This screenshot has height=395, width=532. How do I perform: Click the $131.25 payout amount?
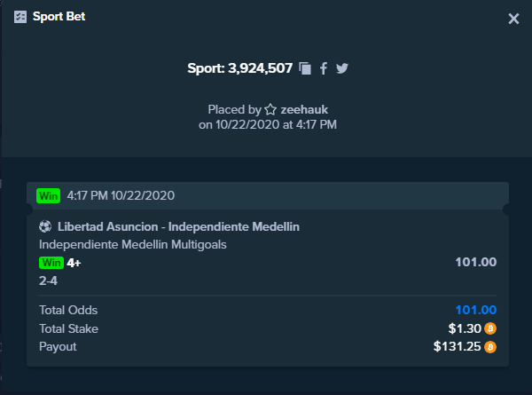tap(457, 346)
